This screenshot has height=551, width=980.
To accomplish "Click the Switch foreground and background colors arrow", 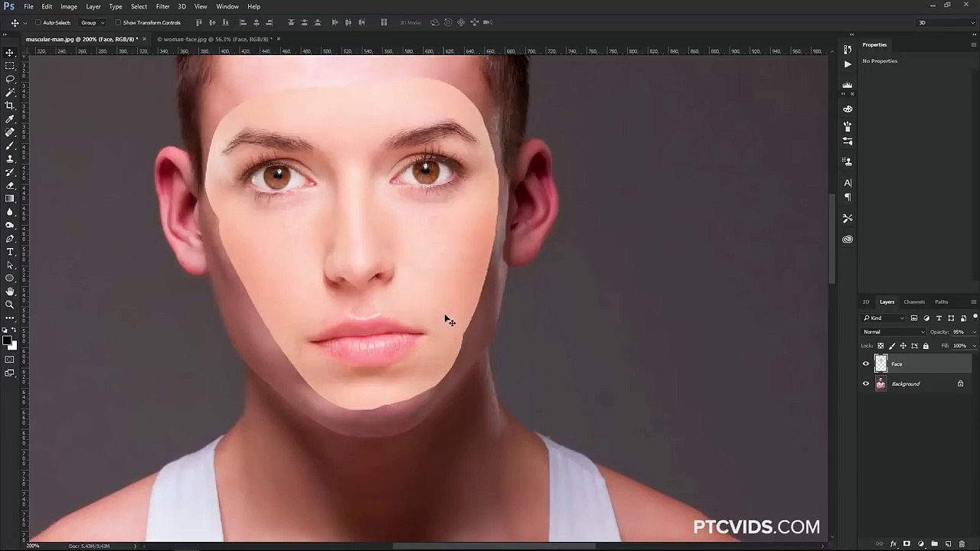I will [x=14, y=331].
